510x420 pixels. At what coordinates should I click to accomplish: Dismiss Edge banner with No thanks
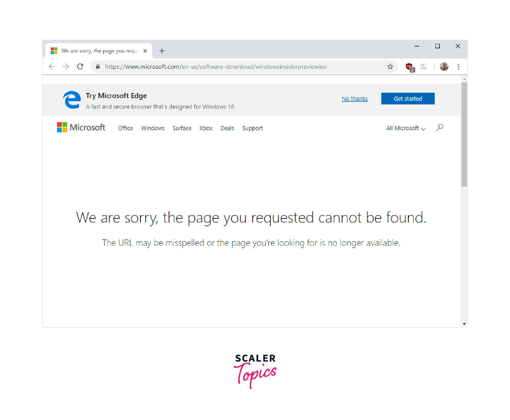click(x=355, y=99)
